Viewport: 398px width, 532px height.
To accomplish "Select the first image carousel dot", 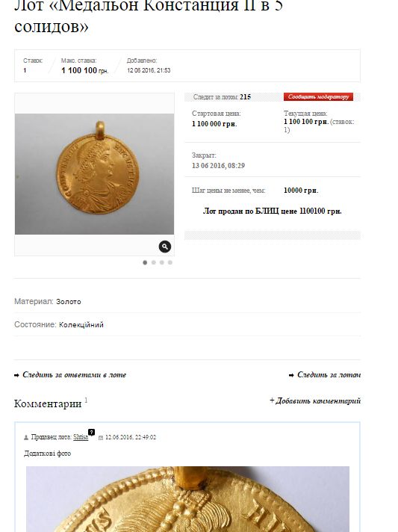I will 145,262.
